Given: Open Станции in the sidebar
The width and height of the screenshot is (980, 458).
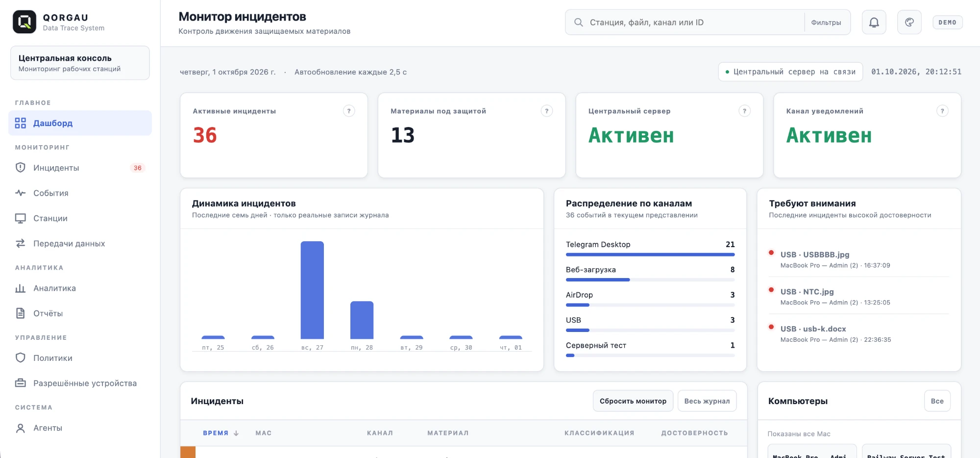Looking at the screenshot, I should [x=80, y=218].
